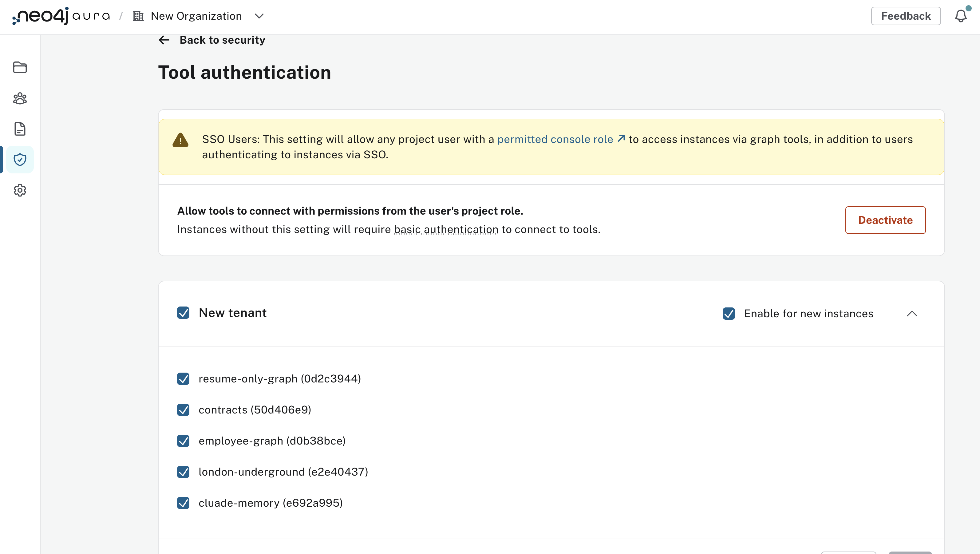Click the building icon next to New Organization
The height and width of the screenshot is (554, 980).
(138, 16)
